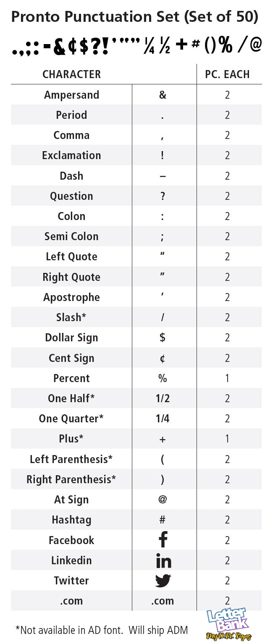278x644 pixels.
Task: Click the Twitter bird icon in table
Action: click(163, 581)
